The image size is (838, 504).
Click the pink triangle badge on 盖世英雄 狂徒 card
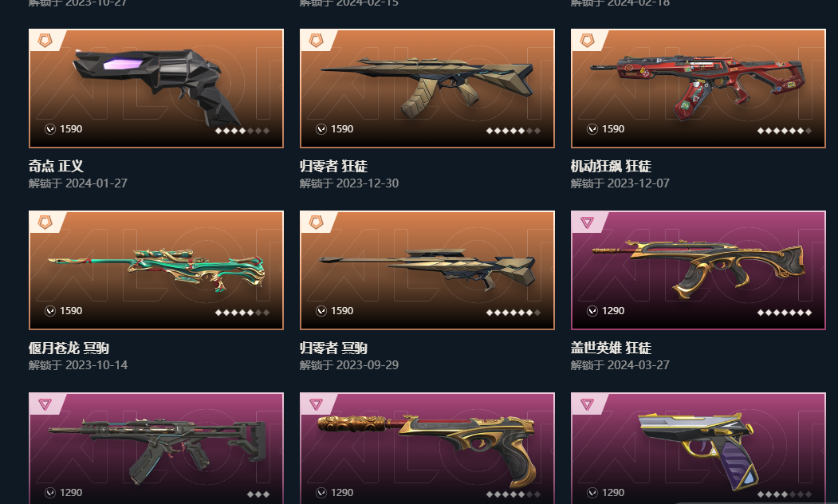pyautogui.click(x=588, y=222)
